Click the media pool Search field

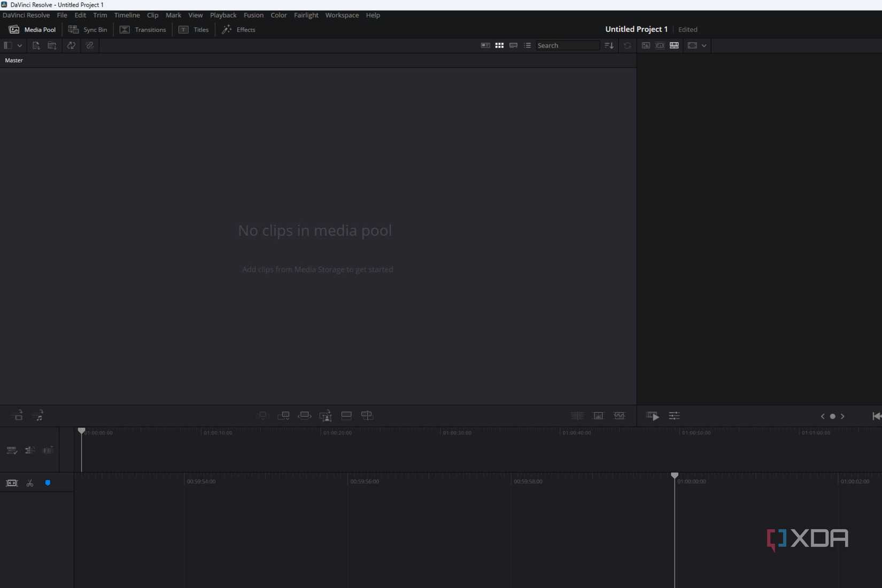point(568,45)
